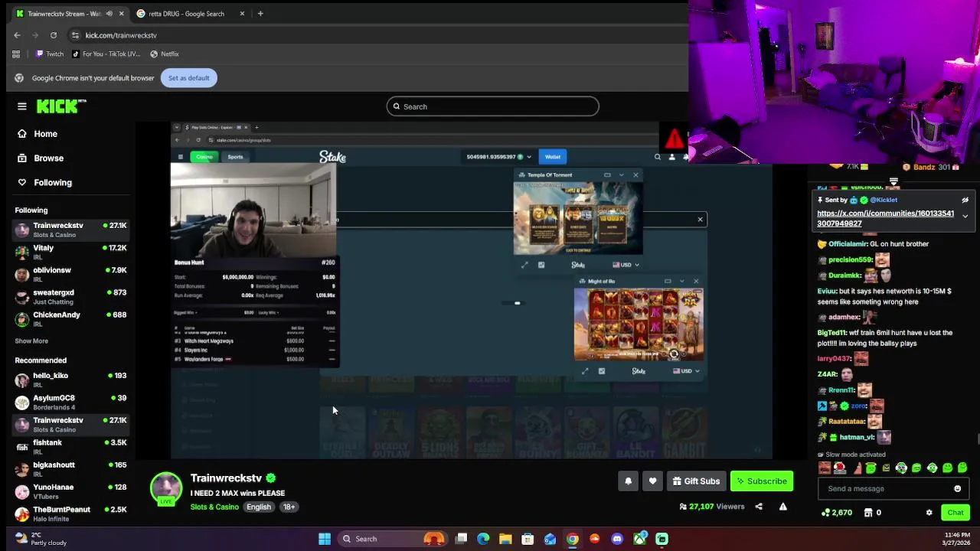Open Microsoft Edge from taskbar

coord(483,539)
